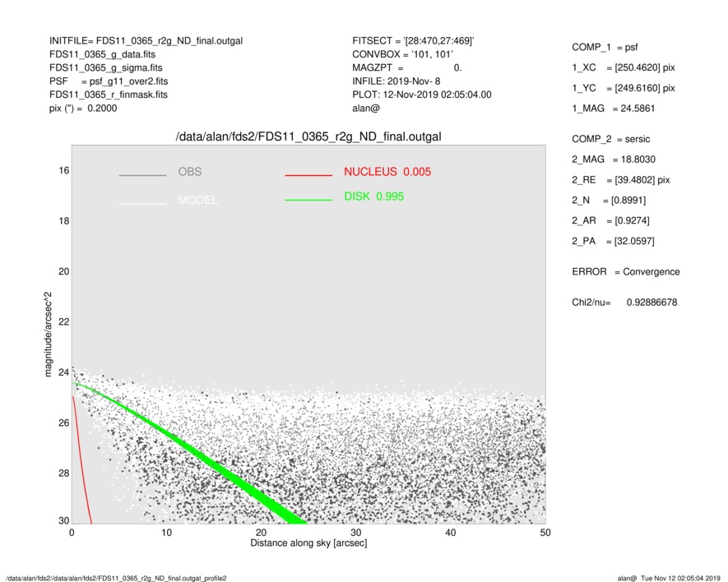This screenshot has width=728, height=582.
Task: Click the NUCLEUS 0.005 legend label
Action: (x=387, y=172)
